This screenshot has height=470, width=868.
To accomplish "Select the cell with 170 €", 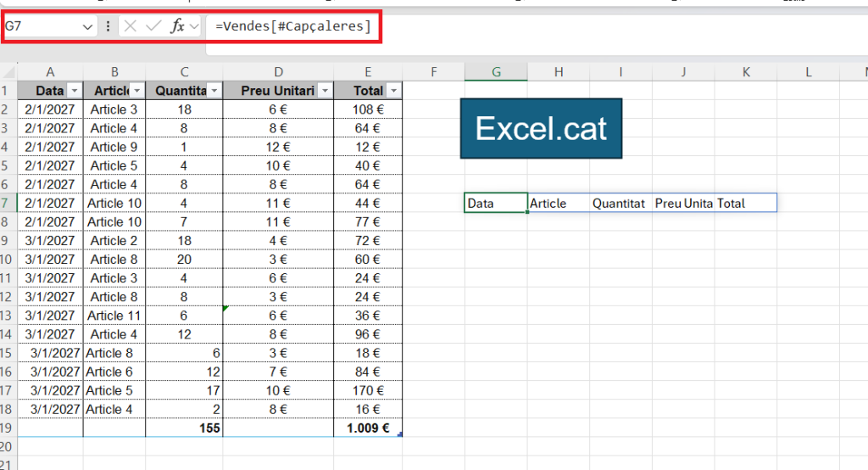I will [x=368, y=390].
